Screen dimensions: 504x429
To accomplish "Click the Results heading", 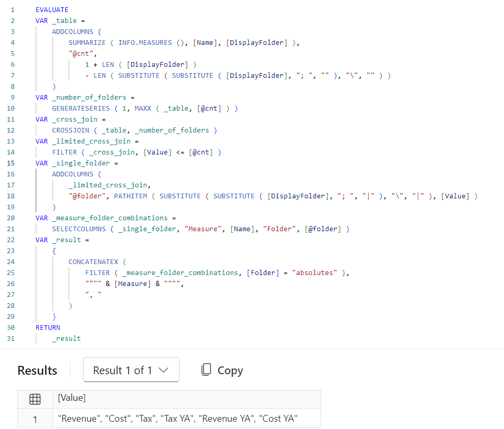I will click(37, 370).
